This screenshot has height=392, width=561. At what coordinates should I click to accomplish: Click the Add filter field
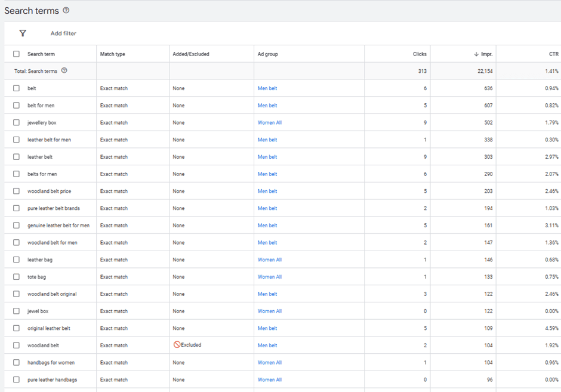coord(63,33)
